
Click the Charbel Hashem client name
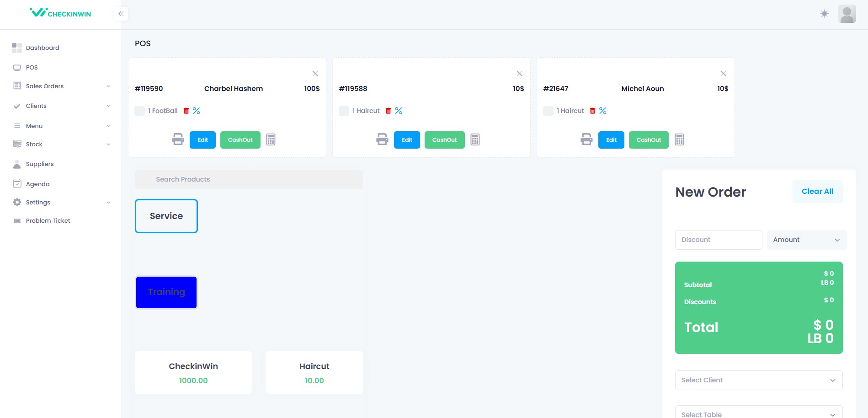(234, 89)
